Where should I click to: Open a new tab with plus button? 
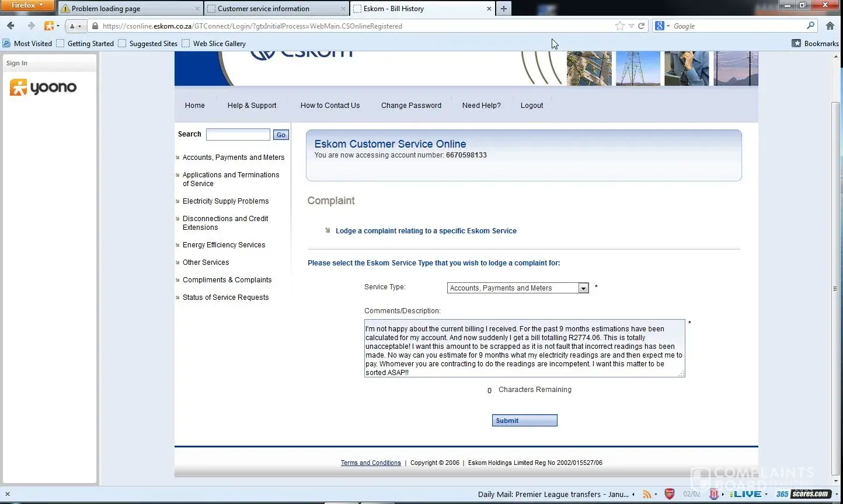pyautogui.click(x=503, y=8)
